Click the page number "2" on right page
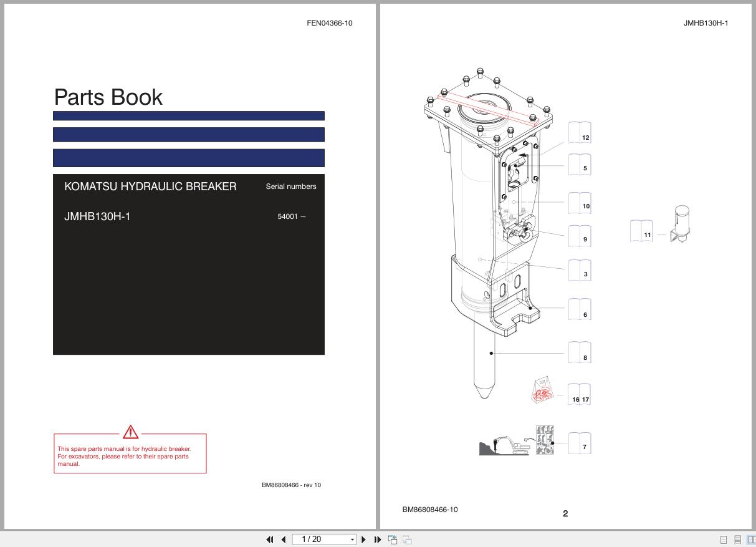This screenshot has height=547, width=756. (x=565, y=513)
